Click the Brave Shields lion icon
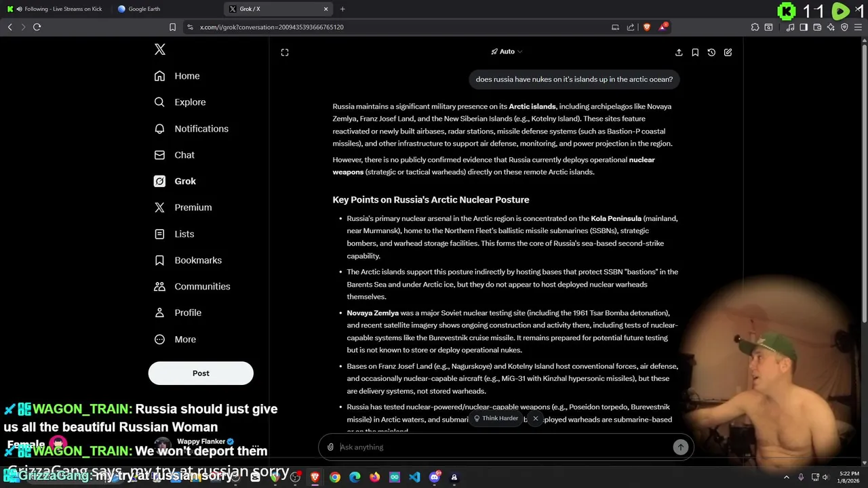The image size is (868, 488). coord(646,27)
